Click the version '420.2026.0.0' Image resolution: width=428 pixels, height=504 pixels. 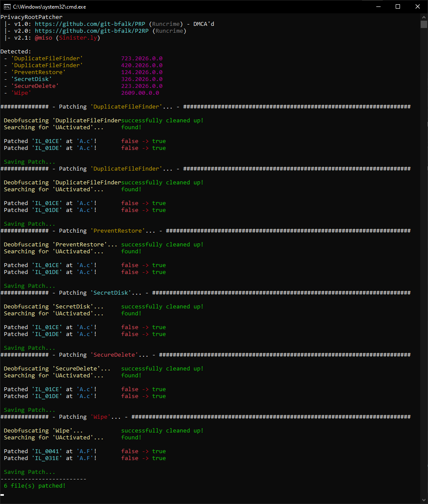pos(142,65)
